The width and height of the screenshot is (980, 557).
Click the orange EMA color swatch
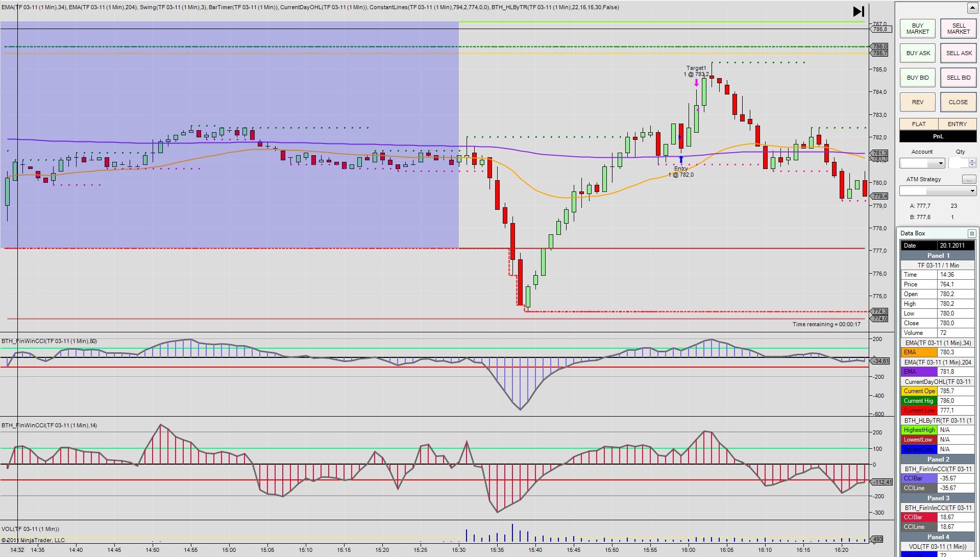pyautogui.click(x=919, y=352)
